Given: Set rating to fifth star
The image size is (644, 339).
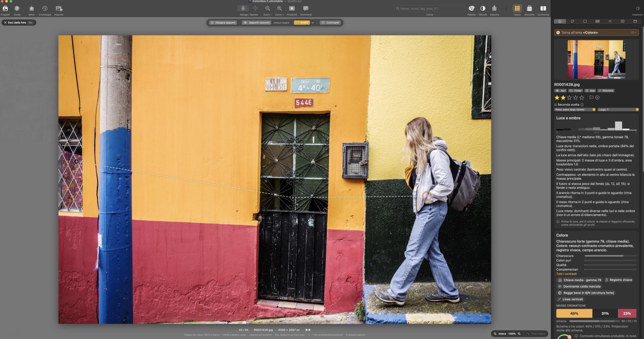Looking at the screenshot, I should coord(582,98).
